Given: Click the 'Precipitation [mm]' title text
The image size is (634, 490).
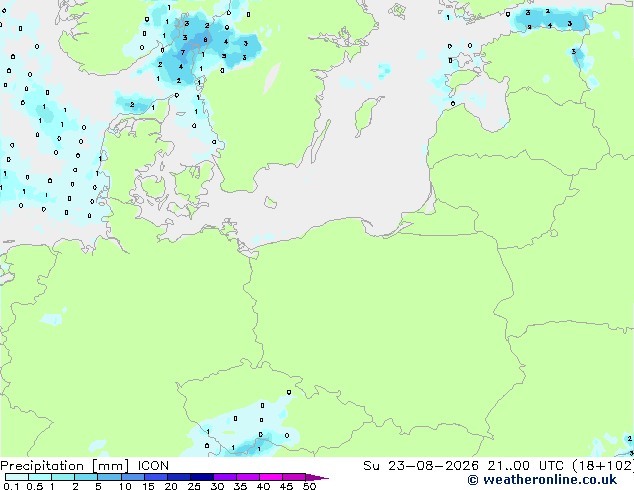Looking at the screenshot, I should [x=65, y=466].
